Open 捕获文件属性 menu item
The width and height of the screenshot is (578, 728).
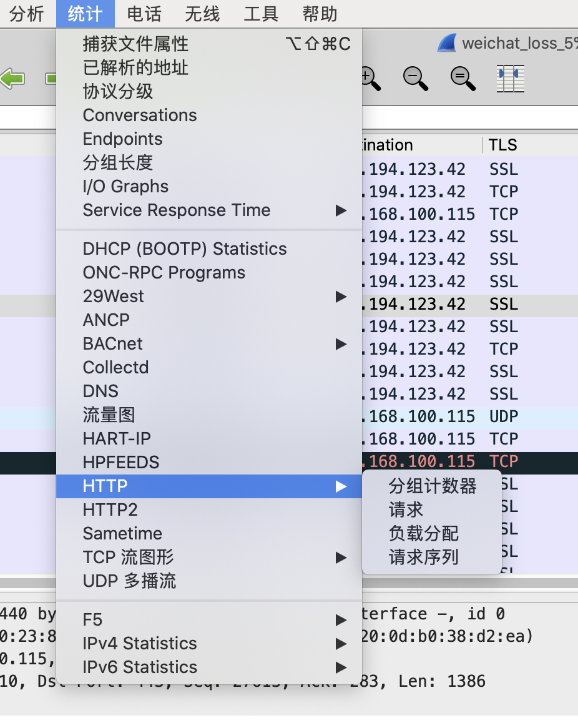pos(135,44)
